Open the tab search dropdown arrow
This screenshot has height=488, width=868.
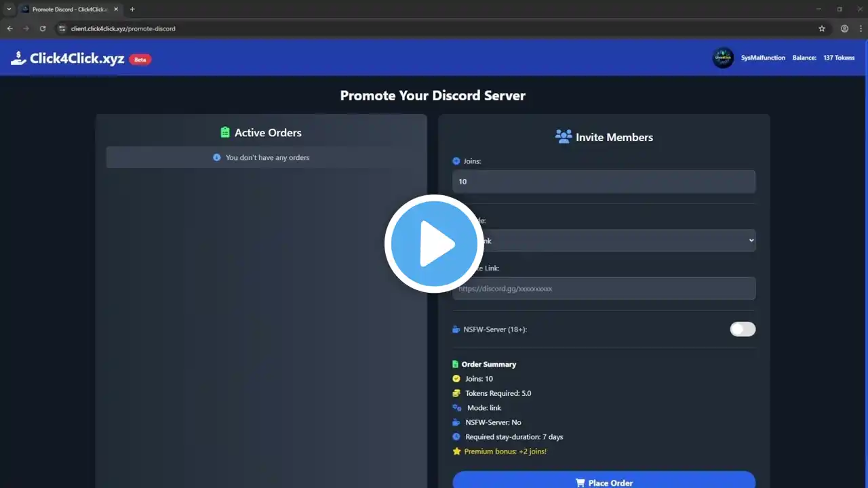tap(9, 9)
